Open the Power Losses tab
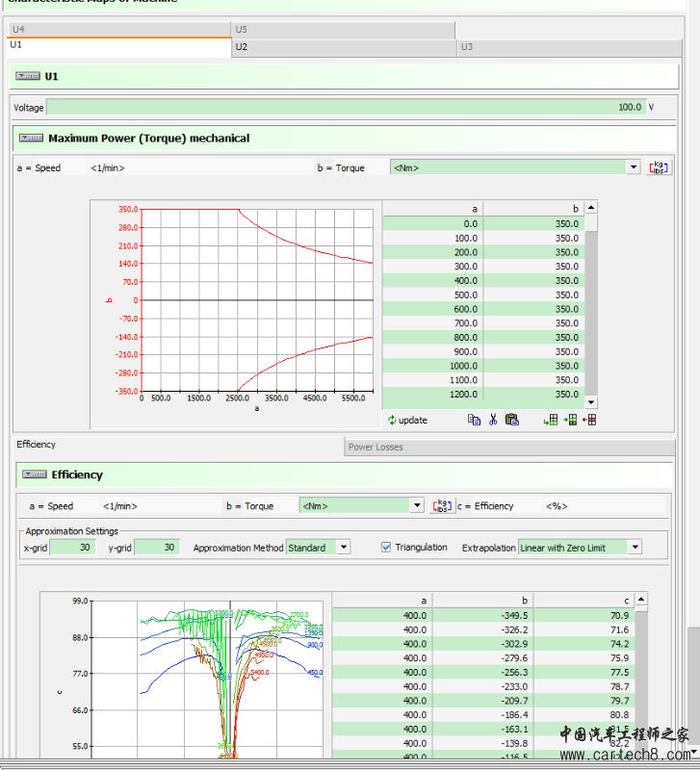Screen dimensions: 700x770 point(509,447)
